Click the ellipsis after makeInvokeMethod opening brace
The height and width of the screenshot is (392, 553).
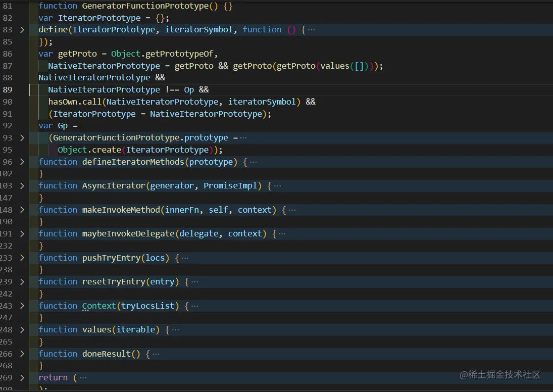point(292,210)
